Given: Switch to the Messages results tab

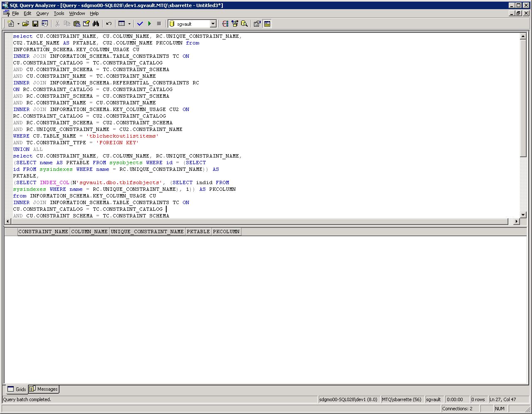Looking at the screenshot, I should coord(44,389).
